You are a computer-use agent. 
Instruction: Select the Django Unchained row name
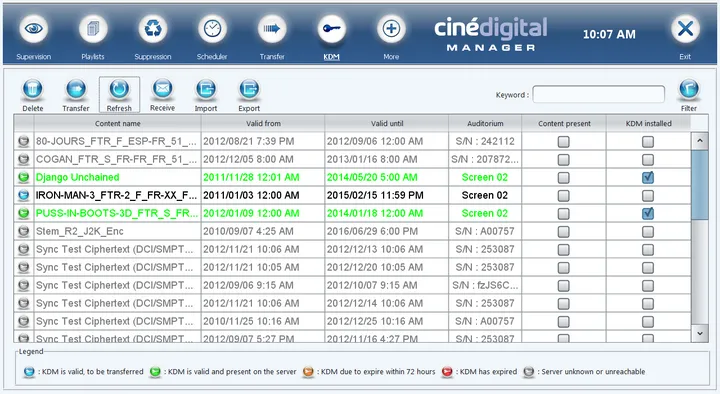pyautogui.click(x=78, y=177)
